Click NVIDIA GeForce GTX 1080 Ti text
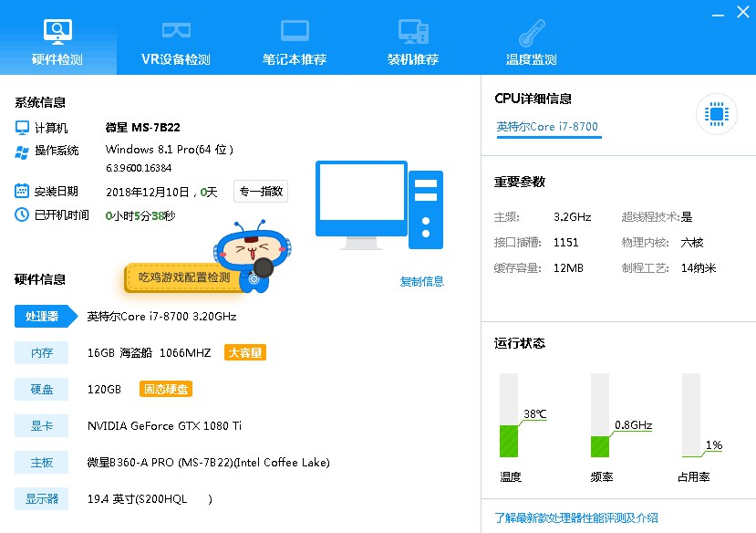Image resolution: width=756 pixels, height=533 pixels. point(164,426)
